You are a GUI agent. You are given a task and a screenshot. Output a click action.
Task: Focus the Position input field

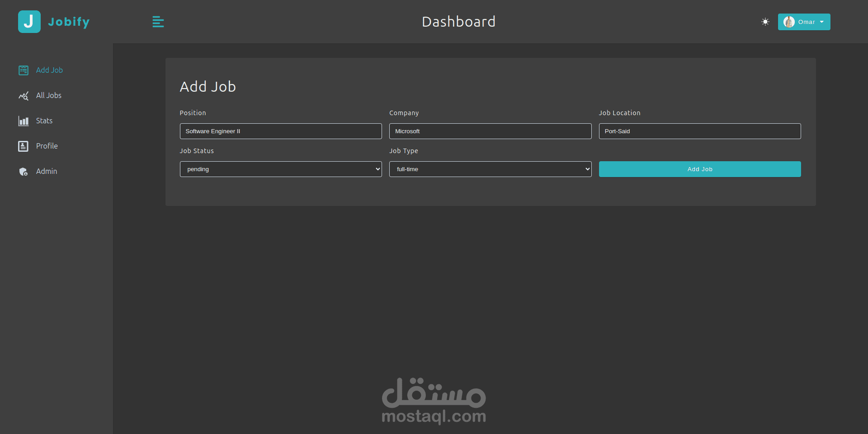point(281,131)
